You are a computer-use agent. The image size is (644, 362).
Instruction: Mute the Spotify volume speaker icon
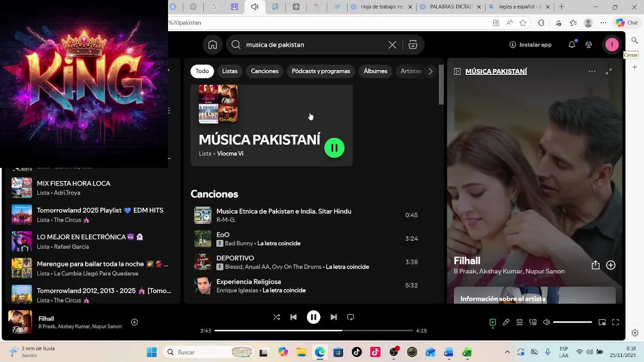point(546,322)
